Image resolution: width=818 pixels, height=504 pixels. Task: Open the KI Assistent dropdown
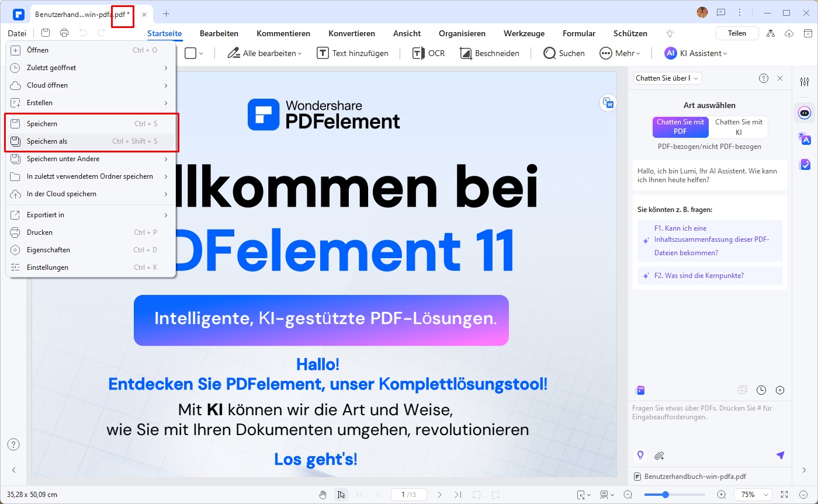[696, 53]
